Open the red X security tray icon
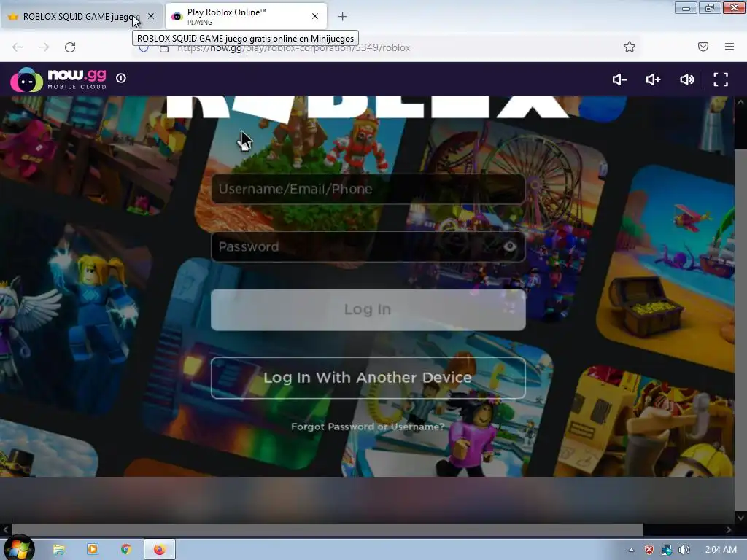The image size is (747, 560). [x=649, y=550]
